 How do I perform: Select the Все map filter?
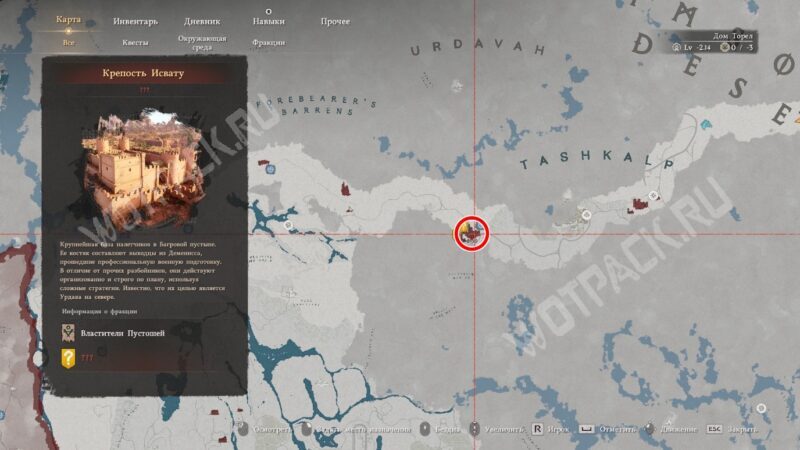tap(68, 43)
